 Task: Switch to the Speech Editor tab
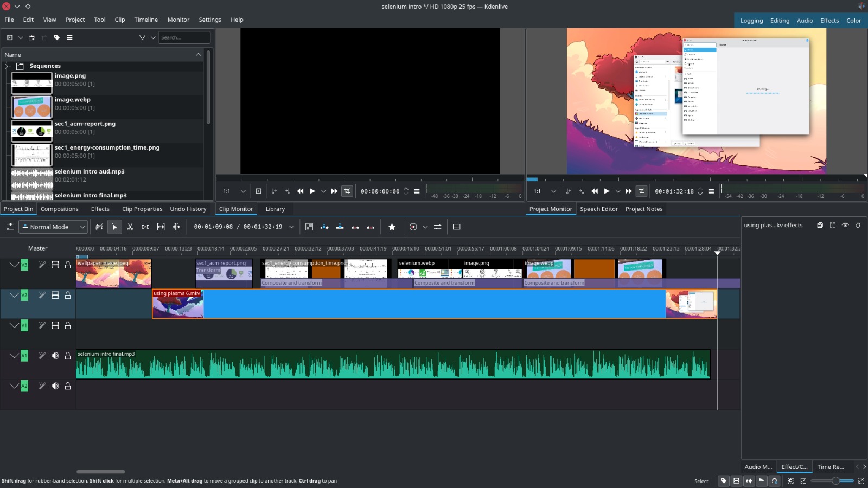coord(599,209)
